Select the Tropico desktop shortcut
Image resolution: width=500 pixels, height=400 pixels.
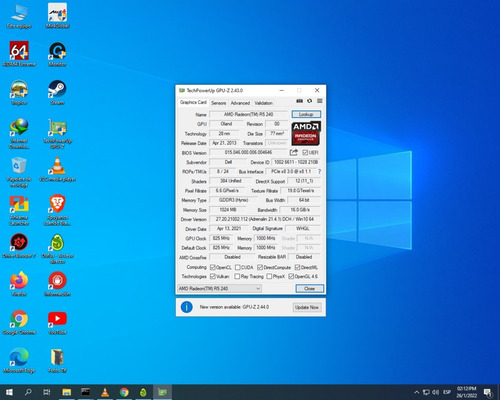[x=19, y=92]
